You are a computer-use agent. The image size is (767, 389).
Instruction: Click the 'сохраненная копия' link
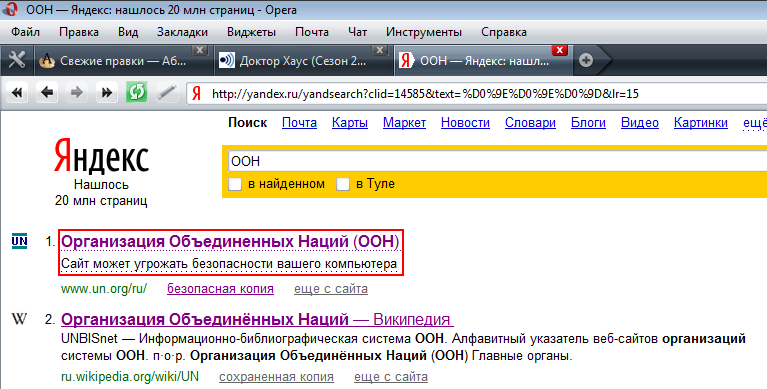coord(276,377)
